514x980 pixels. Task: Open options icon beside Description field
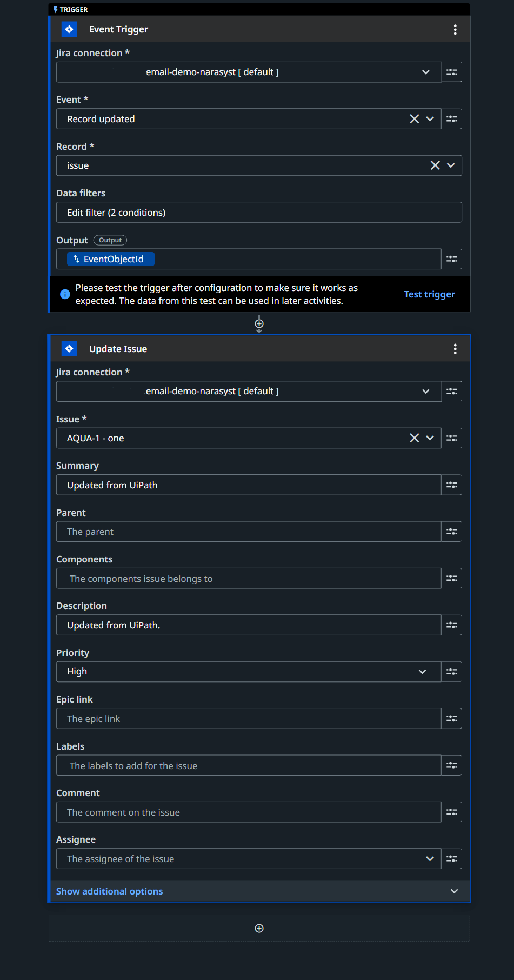click(x=452, y=625)
